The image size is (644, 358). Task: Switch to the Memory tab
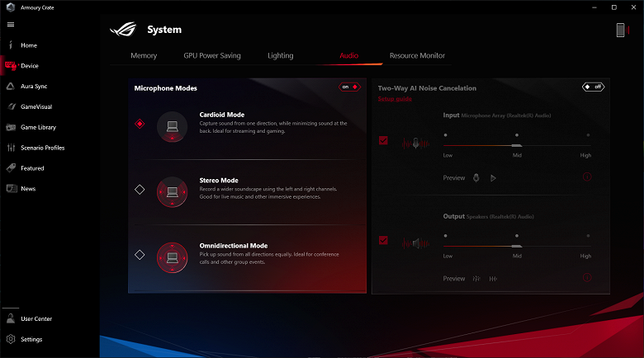click(144, 55)
